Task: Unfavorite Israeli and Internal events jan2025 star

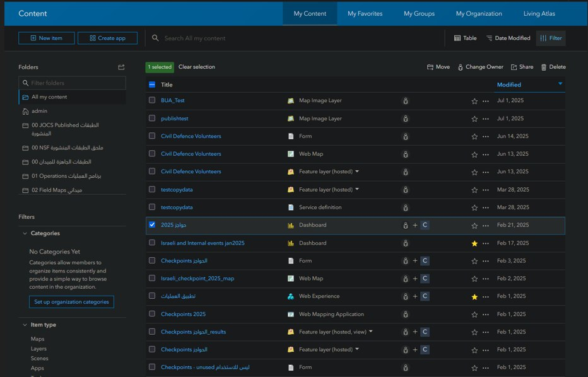Action: click(x=474, y=243)
